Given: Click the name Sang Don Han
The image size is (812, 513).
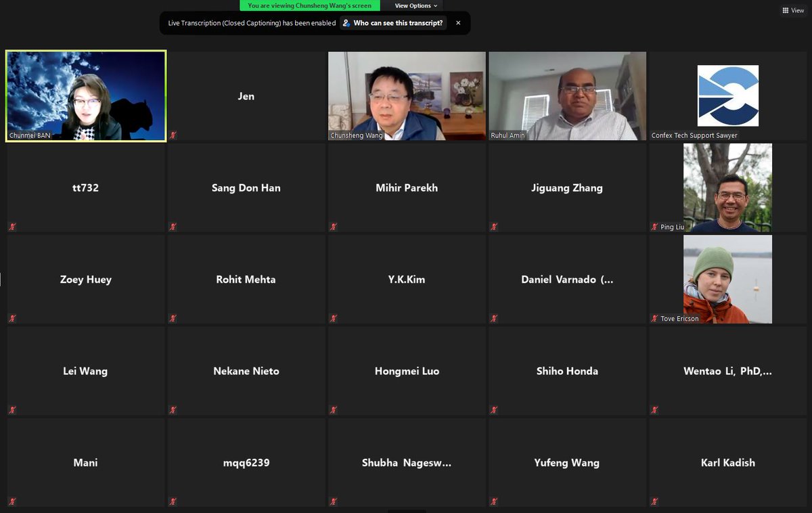Looking at the screenshot, I should click(x=246, y=188).
